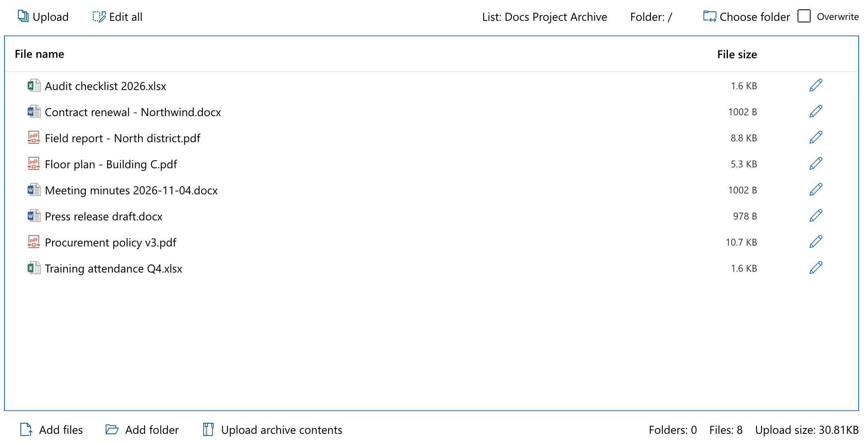The width and height of the screenshot is (868, 444).
Task: Edit Press release draft.docx pencil icon
Action: click(x=816, y=216)
